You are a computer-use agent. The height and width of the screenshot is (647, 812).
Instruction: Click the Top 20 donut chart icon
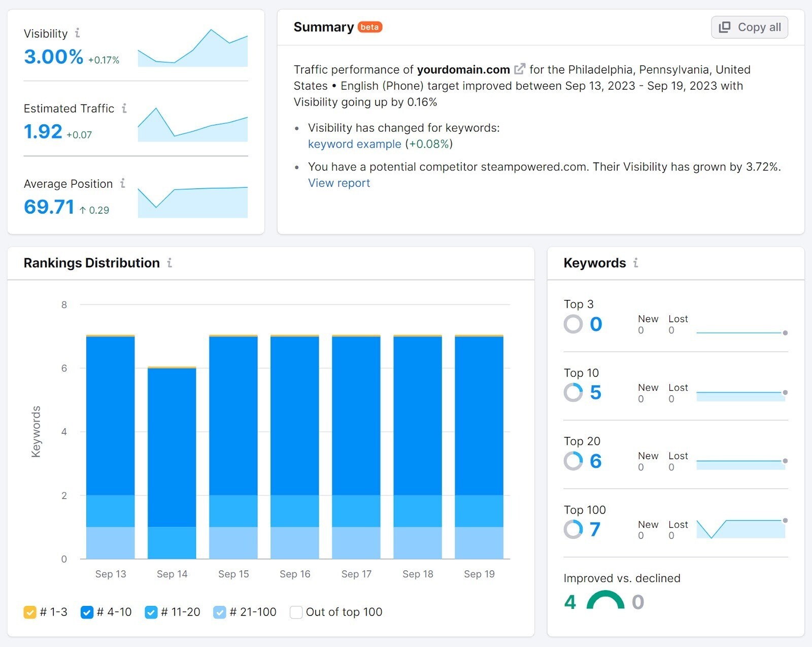[573, 461]
